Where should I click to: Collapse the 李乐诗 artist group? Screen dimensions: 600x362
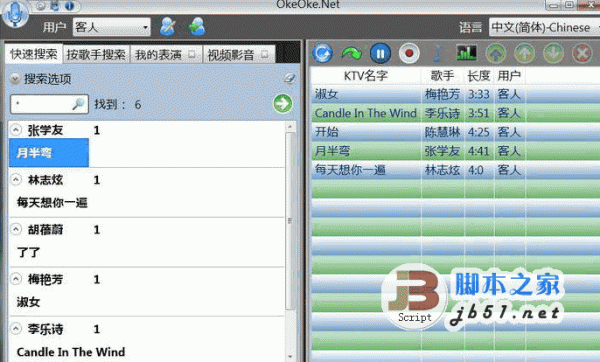pos(16,328)
